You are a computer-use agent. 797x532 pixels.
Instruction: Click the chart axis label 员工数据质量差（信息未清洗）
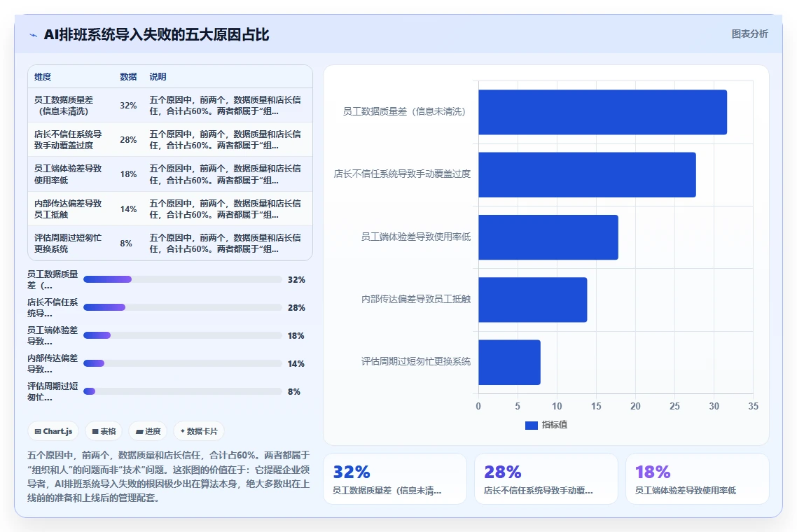404,112
